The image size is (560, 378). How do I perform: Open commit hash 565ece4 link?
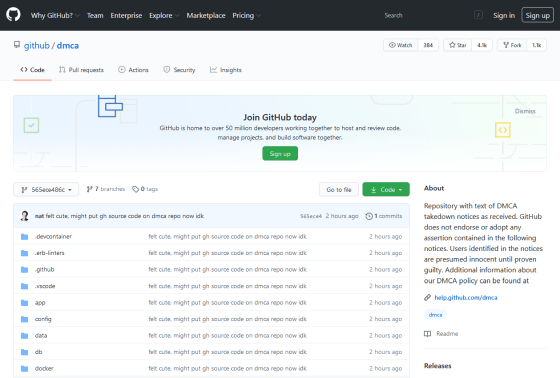tap(311, 216)
